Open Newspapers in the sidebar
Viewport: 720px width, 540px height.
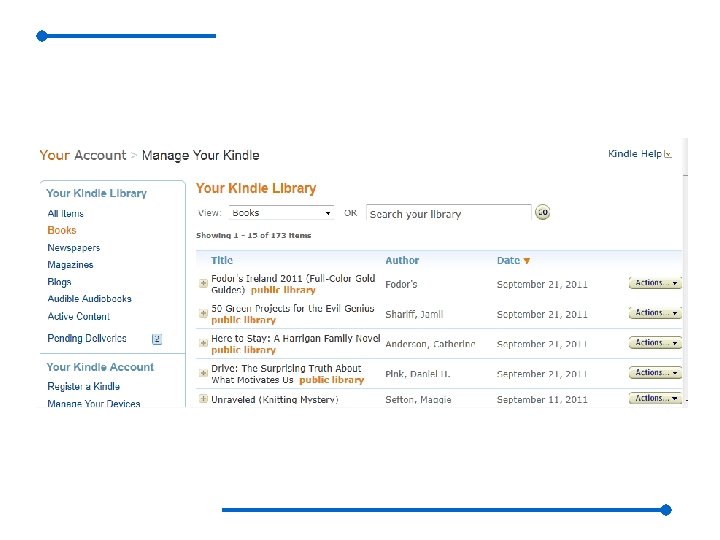(x=73, y=248)
